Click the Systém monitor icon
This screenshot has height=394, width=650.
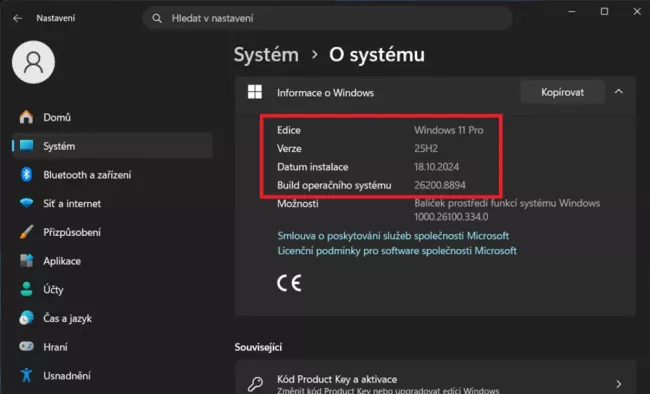pyautogui.click(x=27, y=146)
